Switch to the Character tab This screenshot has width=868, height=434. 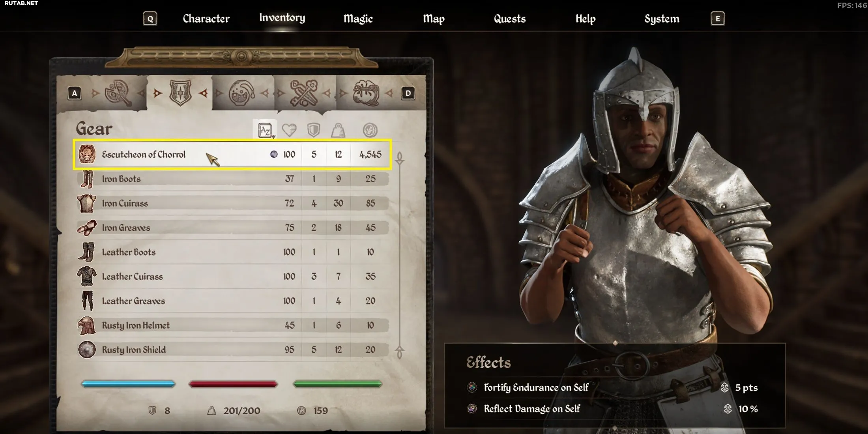click(206, 19)
